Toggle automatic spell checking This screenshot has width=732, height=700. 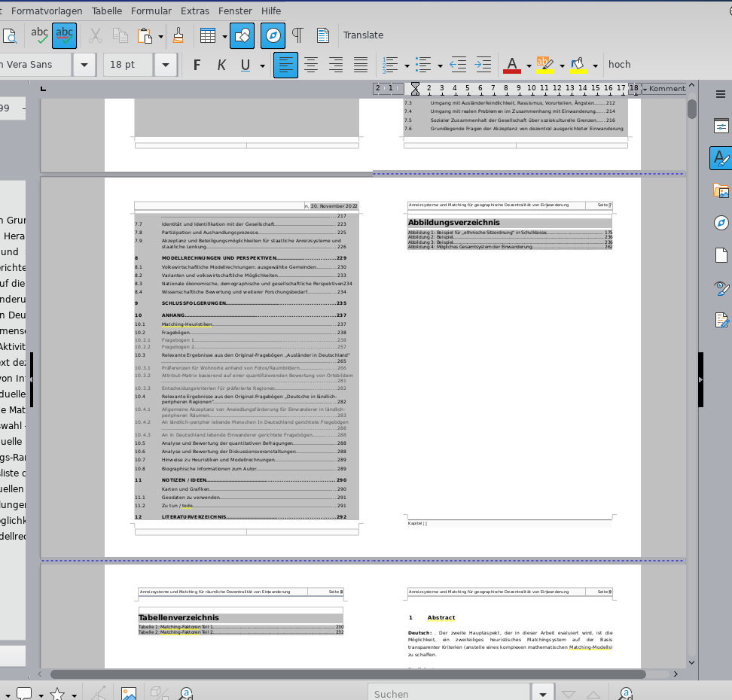tap(65, 36)
